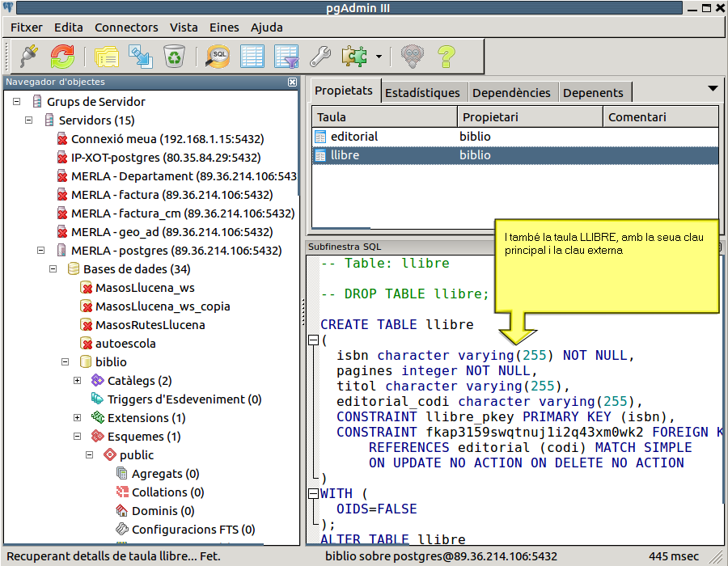Click the Comentari column header

[x=660, y=117]
